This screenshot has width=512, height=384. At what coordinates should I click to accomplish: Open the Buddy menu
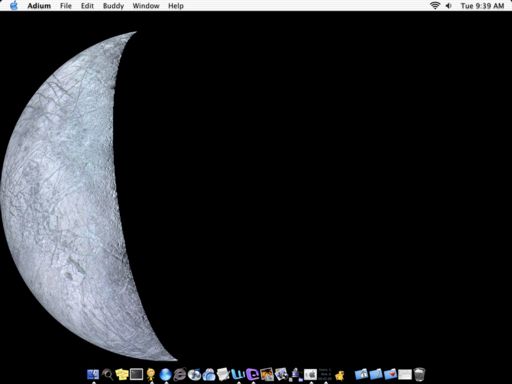tap(113, 6)
